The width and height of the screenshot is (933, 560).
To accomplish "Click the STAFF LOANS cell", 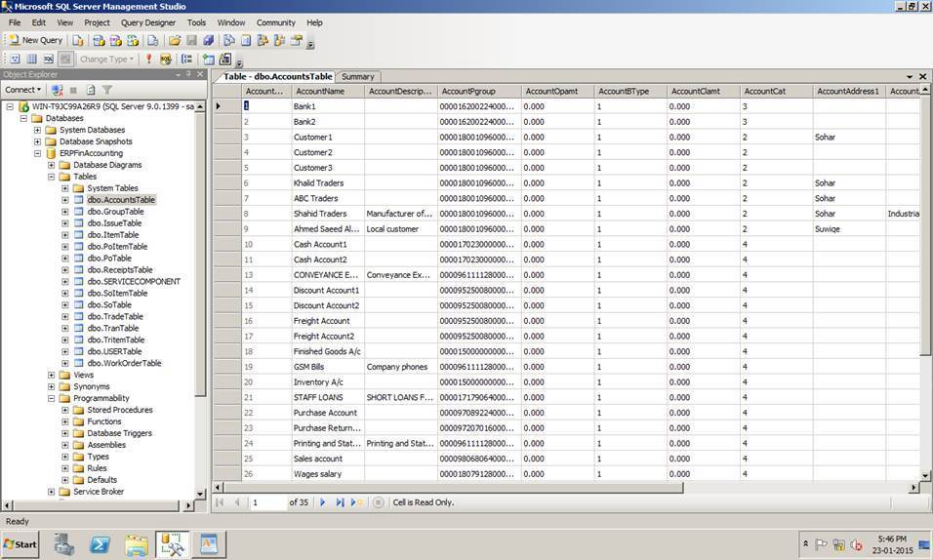I will 328,397.
